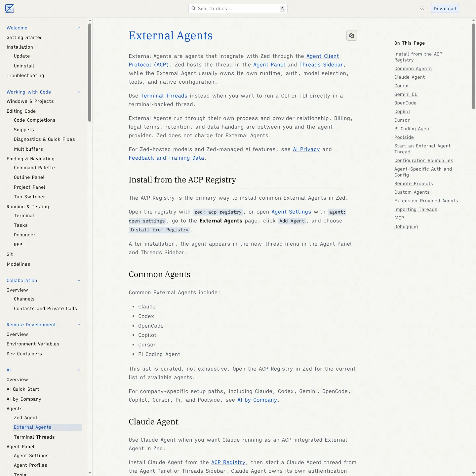Collapse the Welcome section chevron
Viewport: 476px width, 476px height.
coord(79,28)
